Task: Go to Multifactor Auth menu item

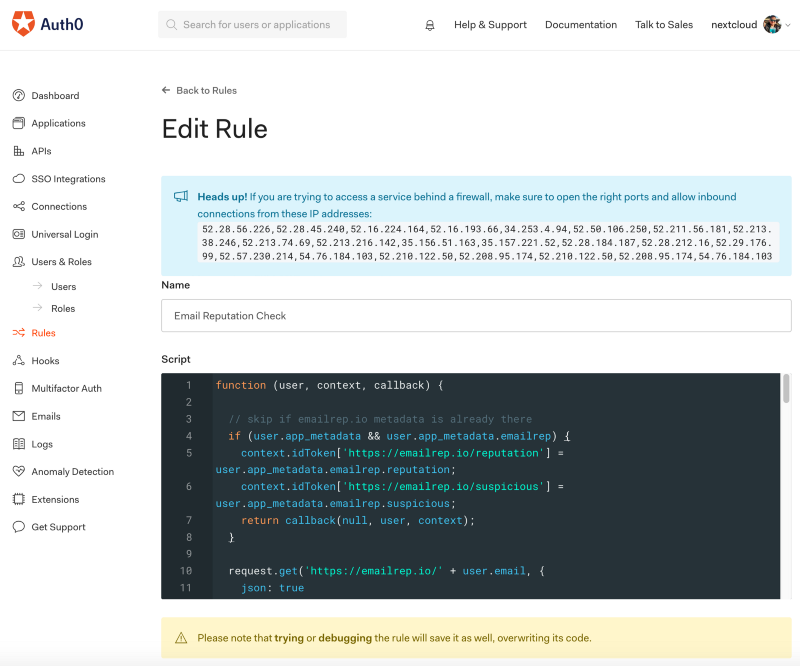Action: (66, 388)
